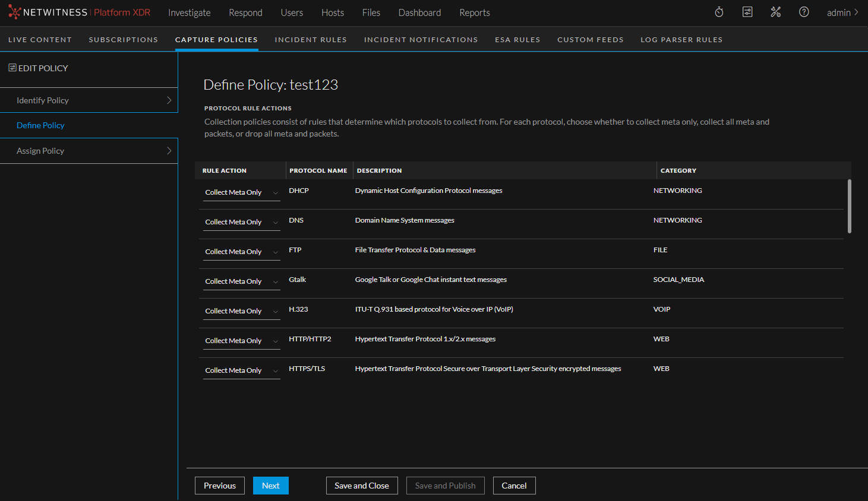Click the admin tools wrench icon
This screenshot has height=501, width=868.
pos(776,12)
